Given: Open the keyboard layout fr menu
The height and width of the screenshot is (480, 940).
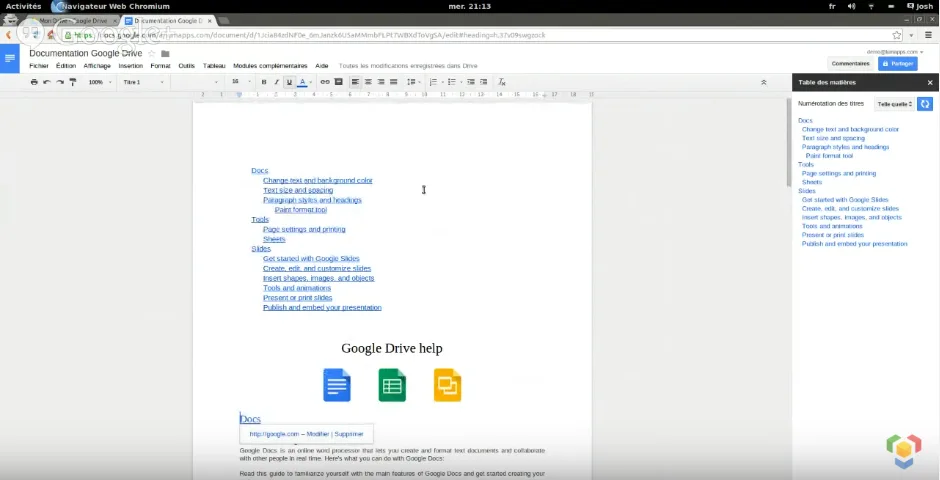Looking at the screenshot, I should pyautogui.click(x=832, y=7).
